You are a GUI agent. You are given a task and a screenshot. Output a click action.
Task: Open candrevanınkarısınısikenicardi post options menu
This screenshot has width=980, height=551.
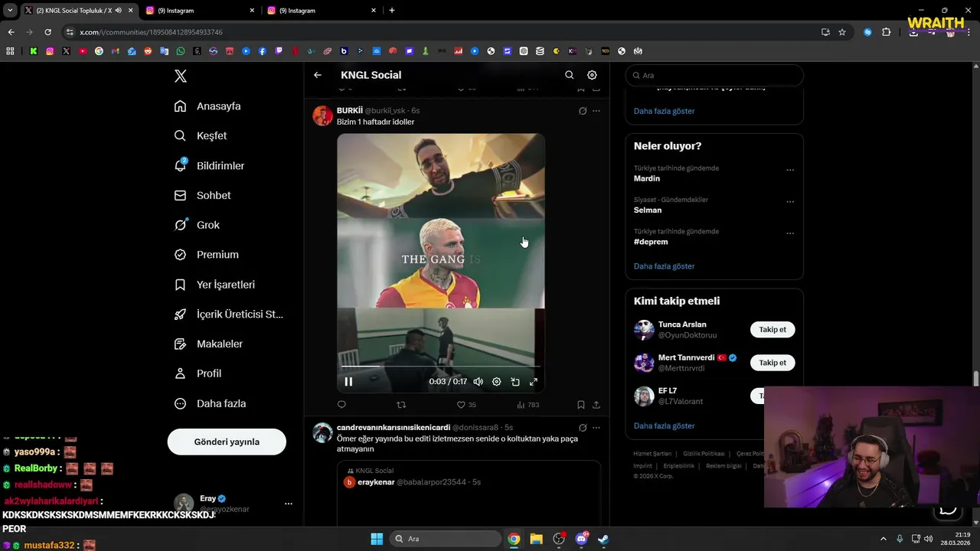(x=596, y=428)
